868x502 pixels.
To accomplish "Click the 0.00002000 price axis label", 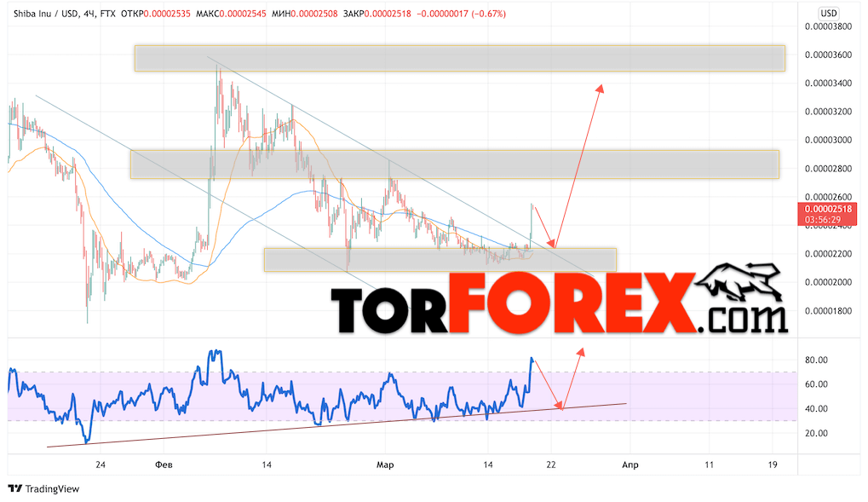I will pyautogui.click(x=828, y=282).
